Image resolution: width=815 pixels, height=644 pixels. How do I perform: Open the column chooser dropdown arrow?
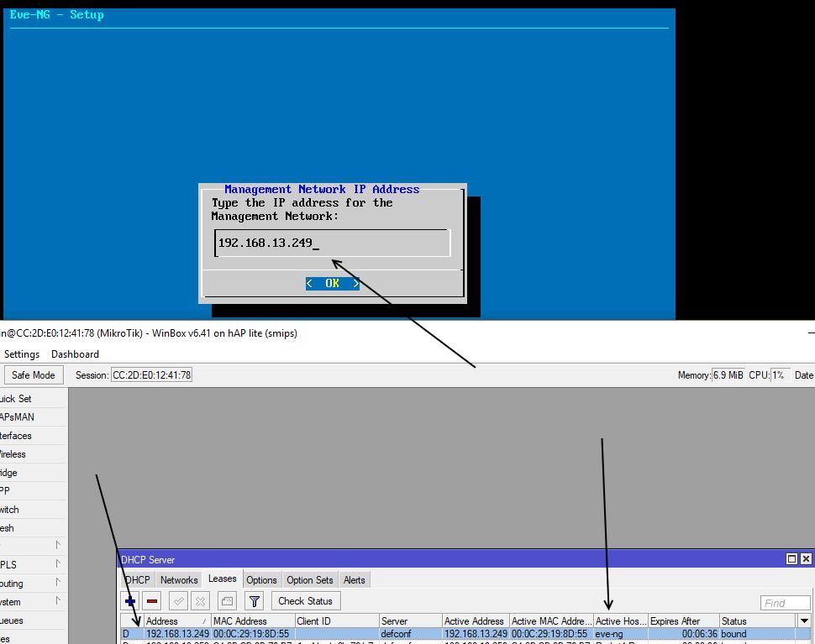804,621
